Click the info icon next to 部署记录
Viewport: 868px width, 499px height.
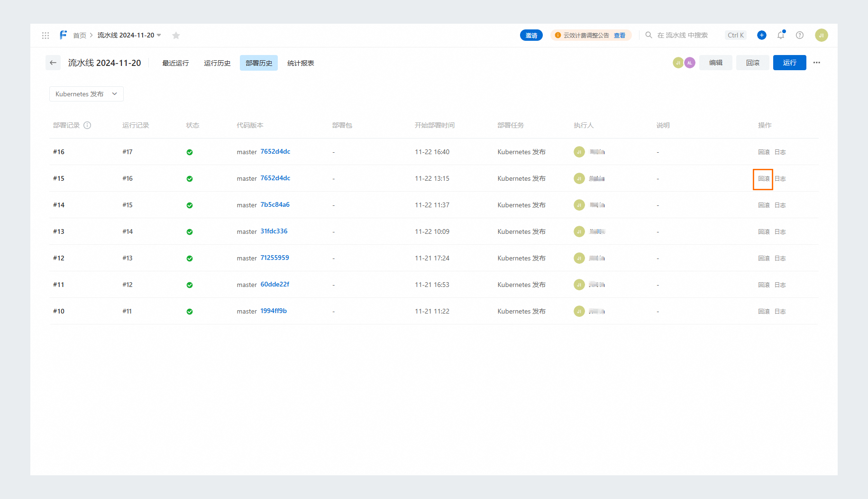click(87, 125)
